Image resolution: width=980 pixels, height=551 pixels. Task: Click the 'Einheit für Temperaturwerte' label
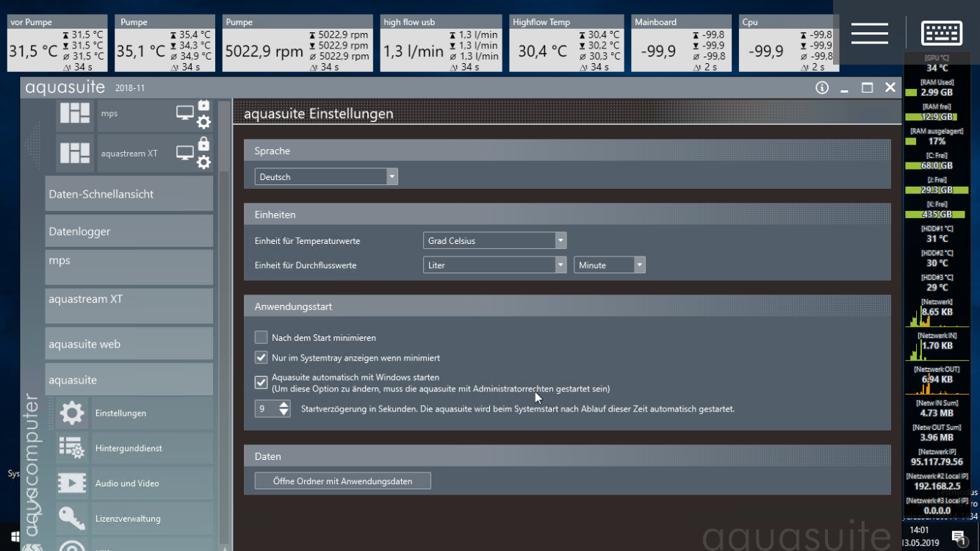[x=307, y=241]
